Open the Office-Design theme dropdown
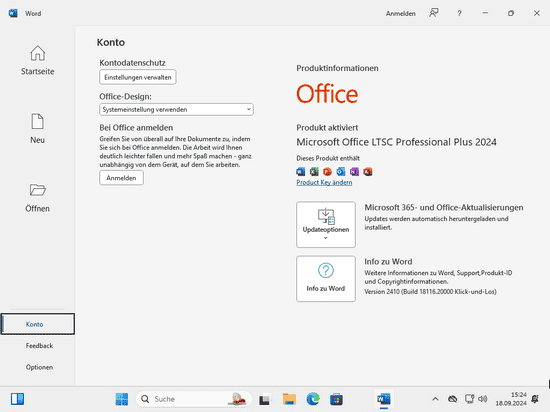550x412 pixels. [176, 109]
